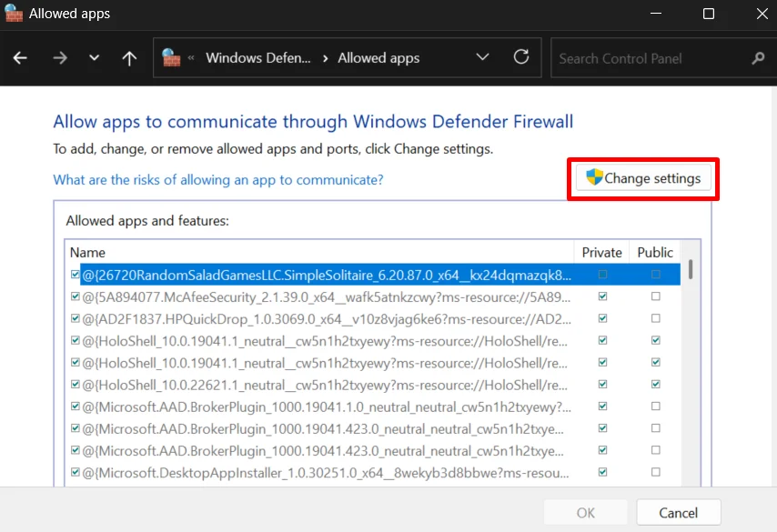Click the UAC shield on Change settings
Viewport: 777px width, 532px height.
click(595, 177)
